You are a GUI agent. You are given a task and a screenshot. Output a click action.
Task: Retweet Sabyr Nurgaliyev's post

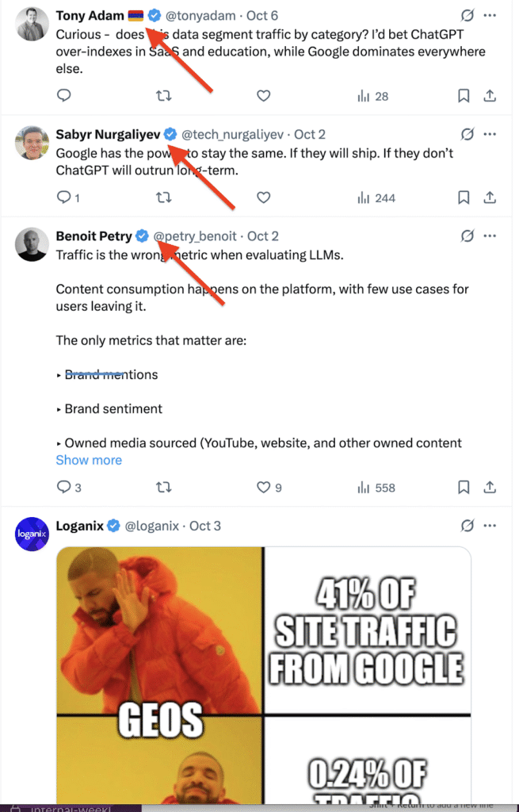164,197
